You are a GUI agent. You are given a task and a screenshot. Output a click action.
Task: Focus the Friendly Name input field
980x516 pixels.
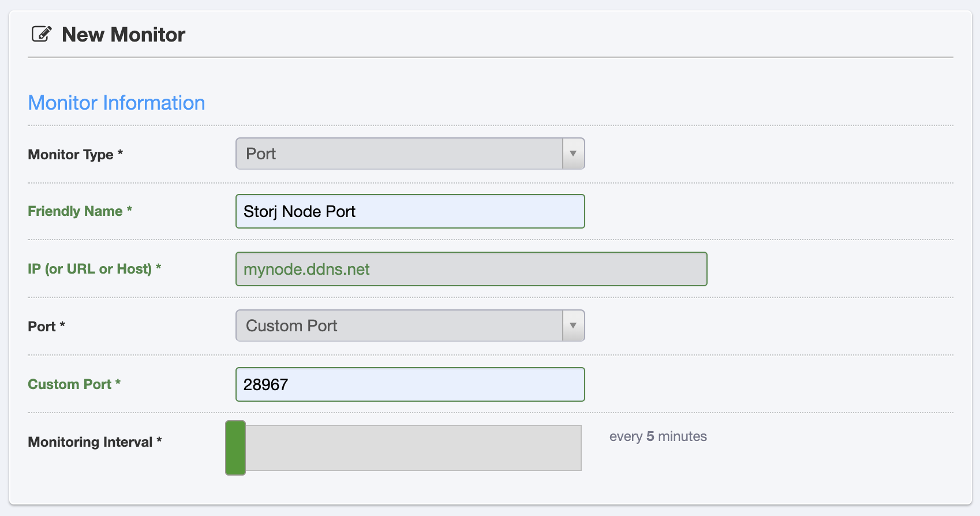coord(410,211)
